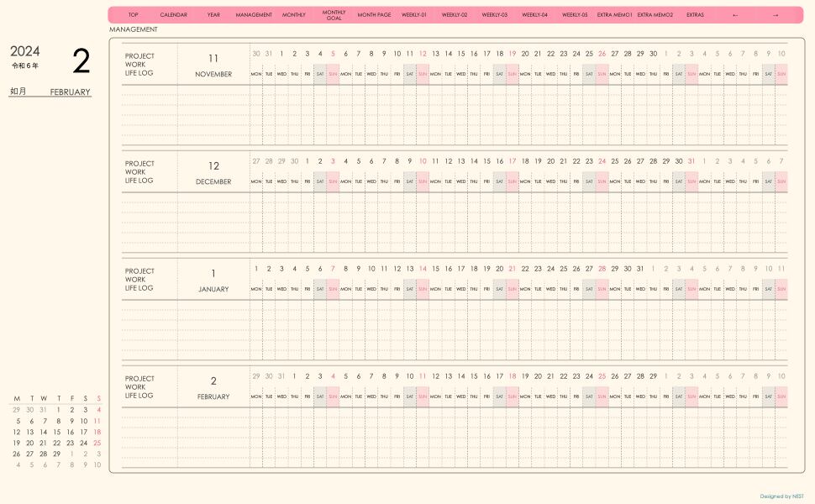Open the EXTRAS tab
The image size is (815, 504).
[695, 15]
